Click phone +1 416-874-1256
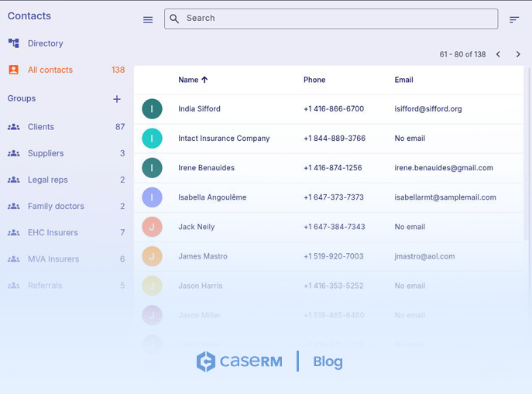Screen dimensions: 532x394 (x=332, y=168)
